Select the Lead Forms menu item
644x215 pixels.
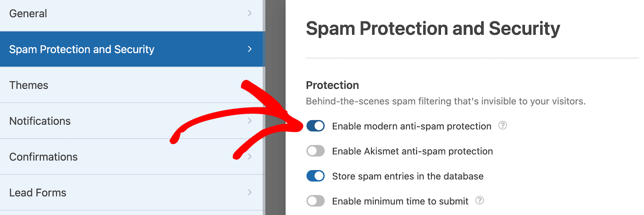131,193
